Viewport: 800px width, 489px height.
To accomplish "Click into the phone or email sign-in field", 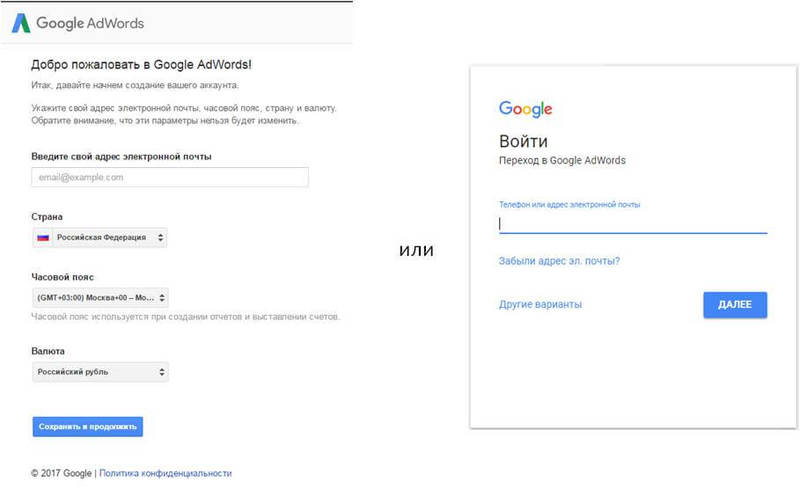I will tap(633, 224).
